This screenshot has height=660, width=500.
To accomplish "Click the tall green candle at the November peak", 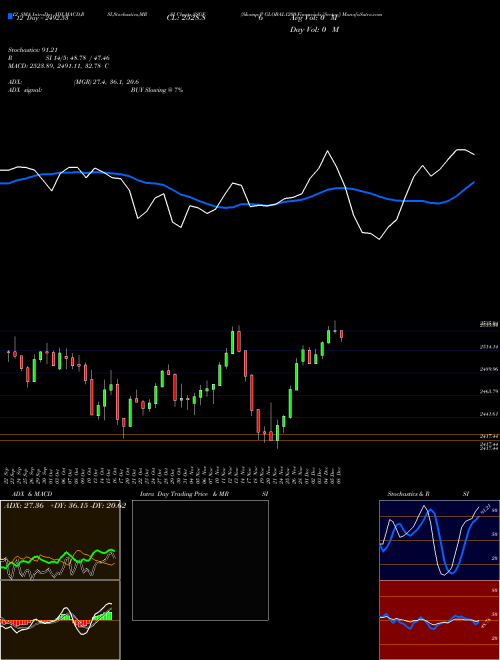I will [232, 342].
